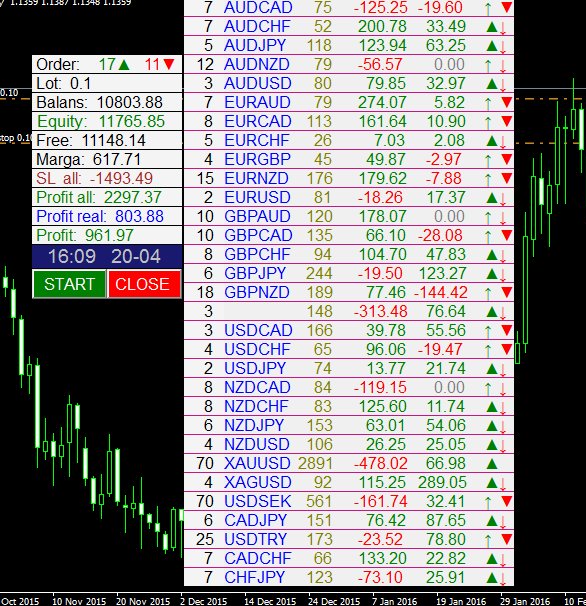Click the -144.42 value in GBPNZD row
586x606 pixels.
pyautogui.click(x=441, y=292)
